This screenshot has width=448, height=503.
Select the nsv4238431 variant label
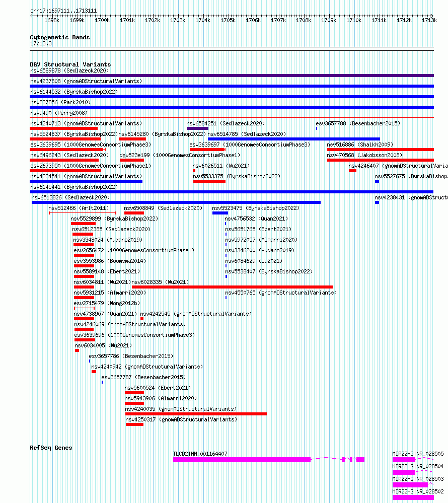(411, 197)
